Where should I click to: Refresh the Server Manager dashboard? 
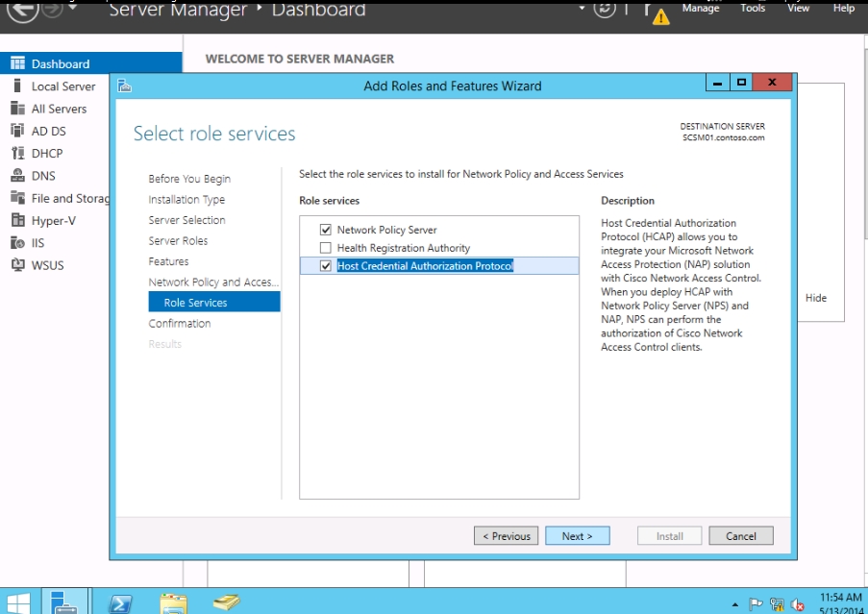tap(604, 10)
